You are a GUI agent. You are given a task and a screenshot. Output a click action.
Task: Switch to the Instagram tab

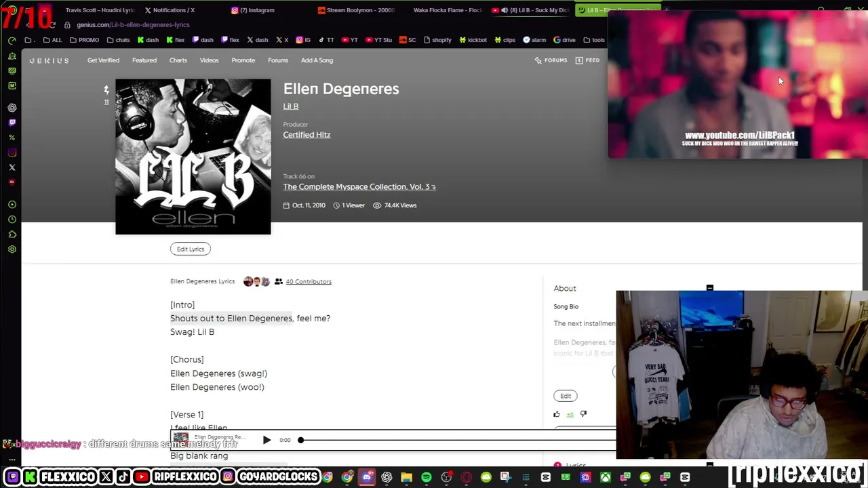(x=253, y=10)
